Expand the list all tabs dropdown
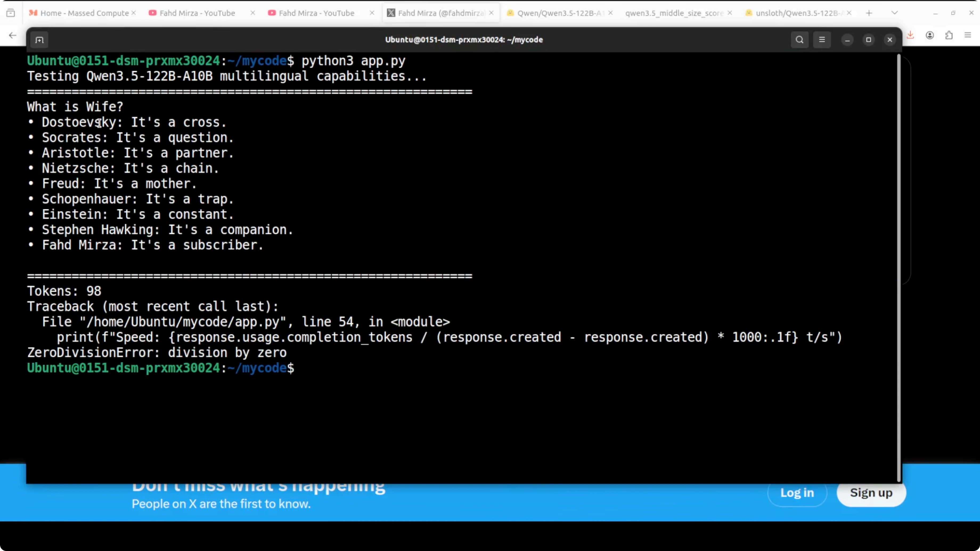980x551 pixels. pyautogui.click(x=895, y=13)
